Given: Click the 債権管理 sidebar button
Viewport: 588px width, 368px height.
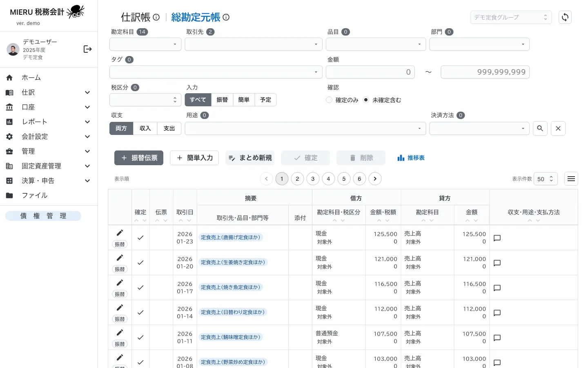Looking at the screenshot, I should tap(43, 216).
